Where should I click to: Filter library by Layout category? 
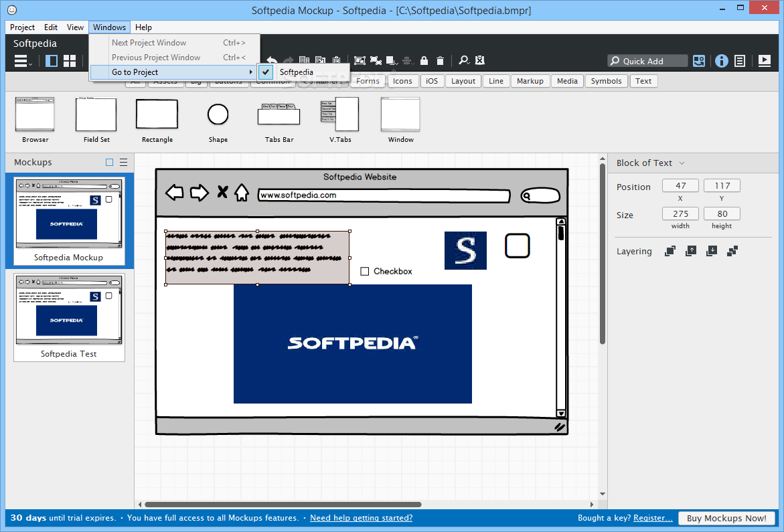click(x=463, y=81)
